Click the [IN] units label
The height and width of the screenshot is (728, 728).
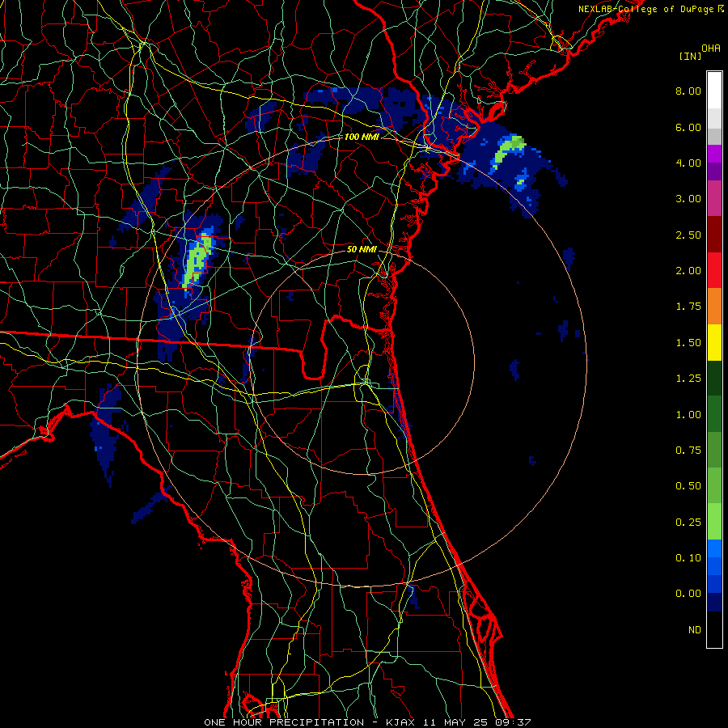click(x=690, y=56)
